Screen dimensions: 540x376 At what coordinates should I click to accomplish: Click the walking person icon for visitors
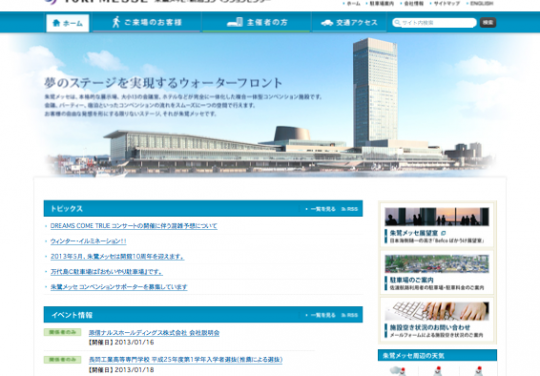[x=116, y=22]
